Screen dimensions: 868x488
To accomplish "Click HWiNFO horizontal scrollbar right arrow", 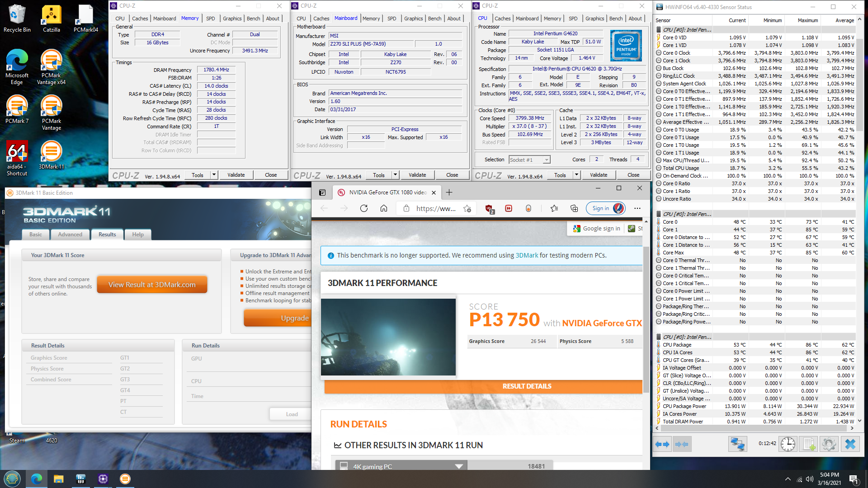I will click(852, 428).
